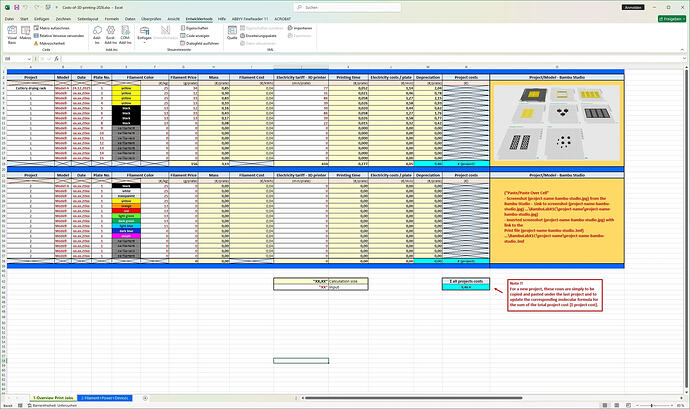Select the 'Input' legend cell
This screenshot has width=690, height=409.
[x=348, y=287]
